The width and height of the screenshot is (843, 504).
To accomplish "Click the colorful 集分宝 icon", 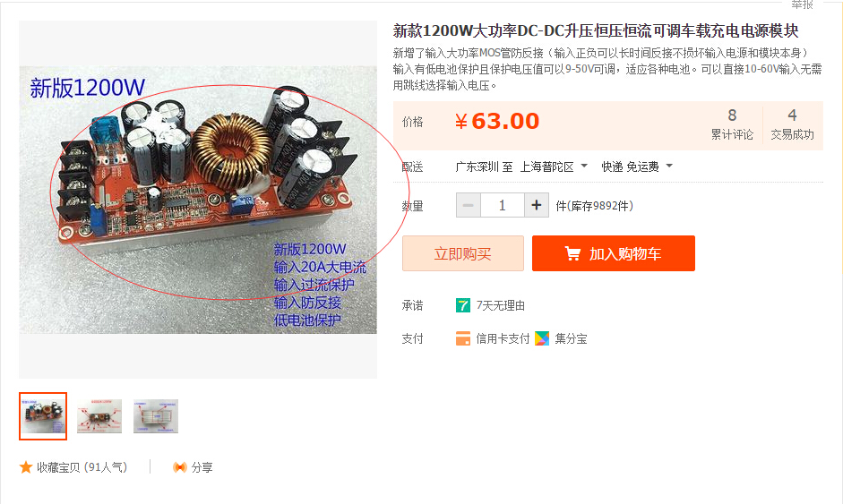I will (x=542, y=338).
